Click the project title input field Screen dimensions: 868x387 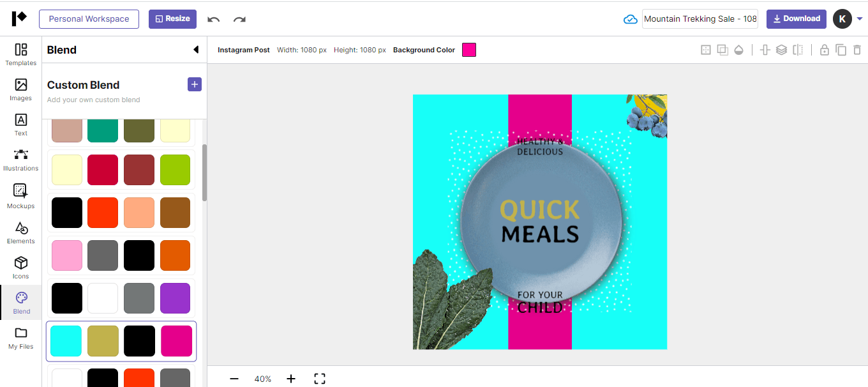coord(700,19)
